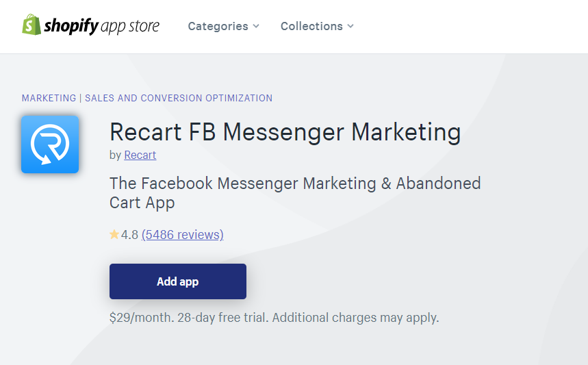This screenshot has width=588, height=365.
Task: Open the Collections menu
Action: (x=317, y=26)
